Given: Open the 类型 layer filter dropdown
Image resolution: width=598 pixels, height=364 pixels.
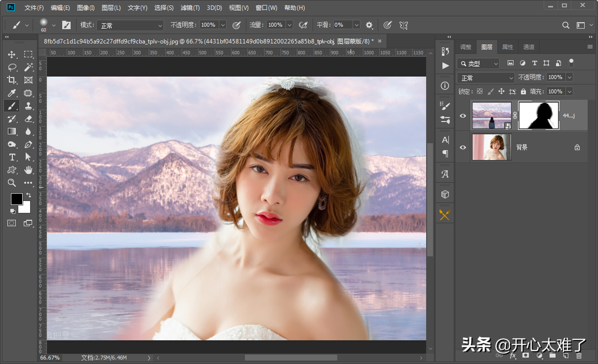Looking at the screenshot, I should 478,64.
